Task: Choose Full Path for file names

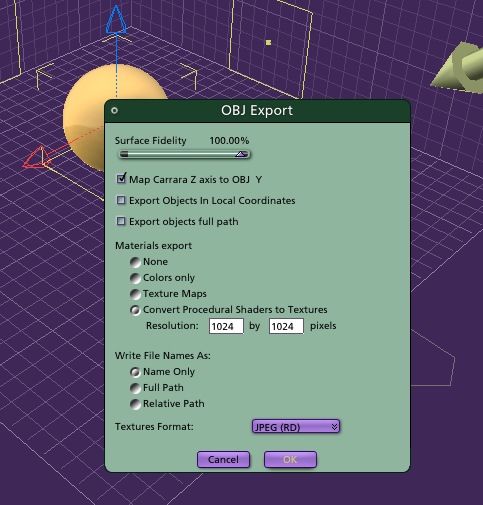Action: tap(135, 388)
